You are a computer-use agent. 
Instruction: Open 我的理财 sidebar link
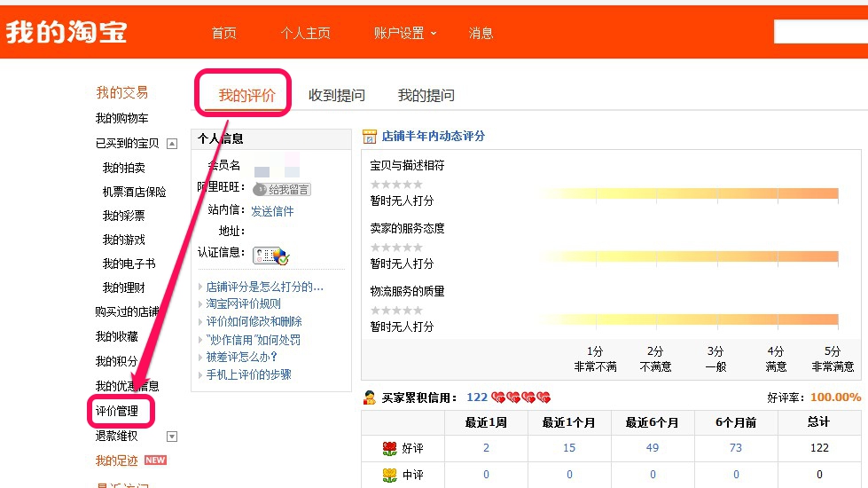tap(123, 287)
